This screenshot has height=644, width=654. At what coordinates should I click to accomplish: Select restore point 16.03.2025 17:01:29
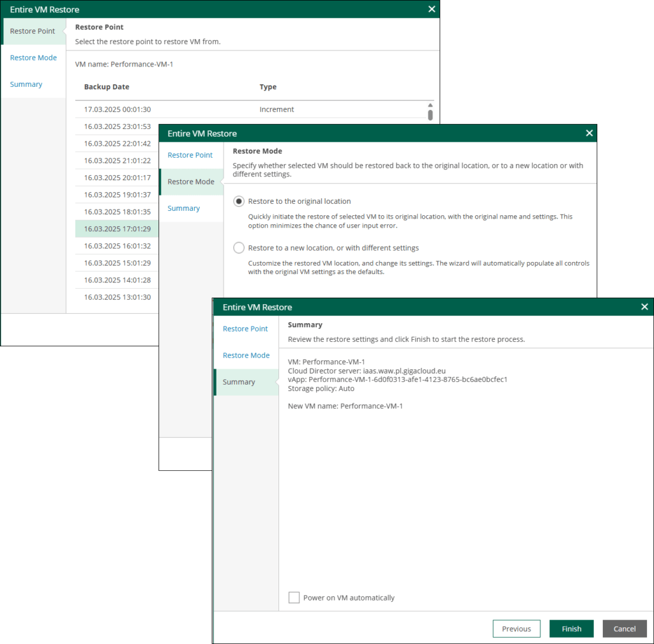118,229
